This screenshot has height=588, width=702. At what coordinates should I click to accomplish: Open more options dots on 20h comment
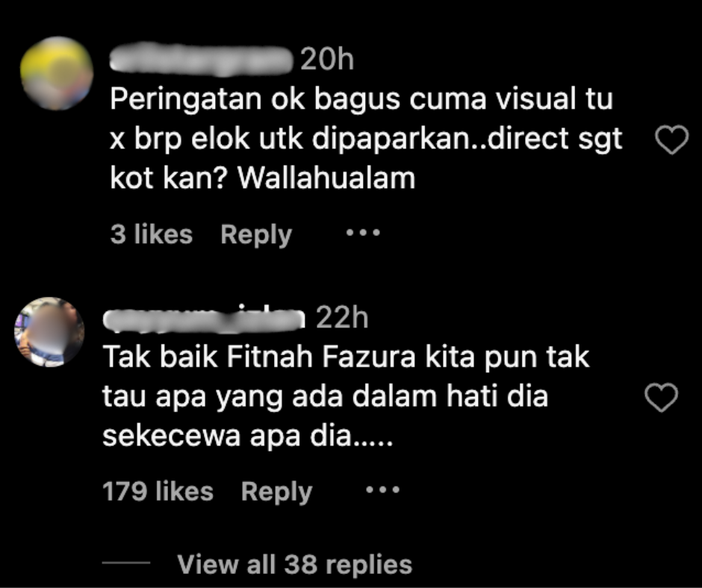click(x=363, y=233)
